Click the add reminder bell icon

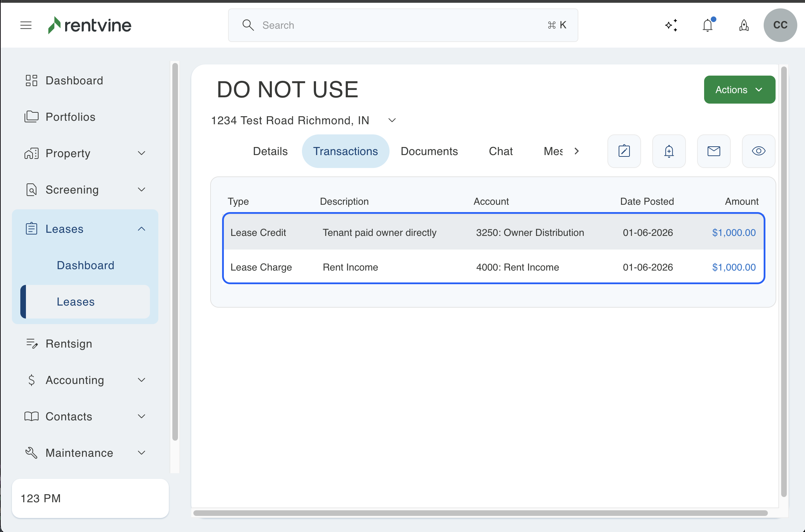[x=669, y=151]
